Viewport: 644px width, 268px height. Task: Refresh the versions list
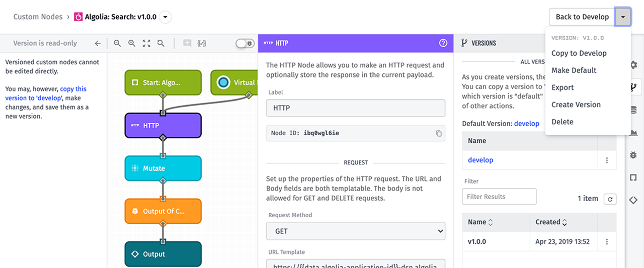610,199
